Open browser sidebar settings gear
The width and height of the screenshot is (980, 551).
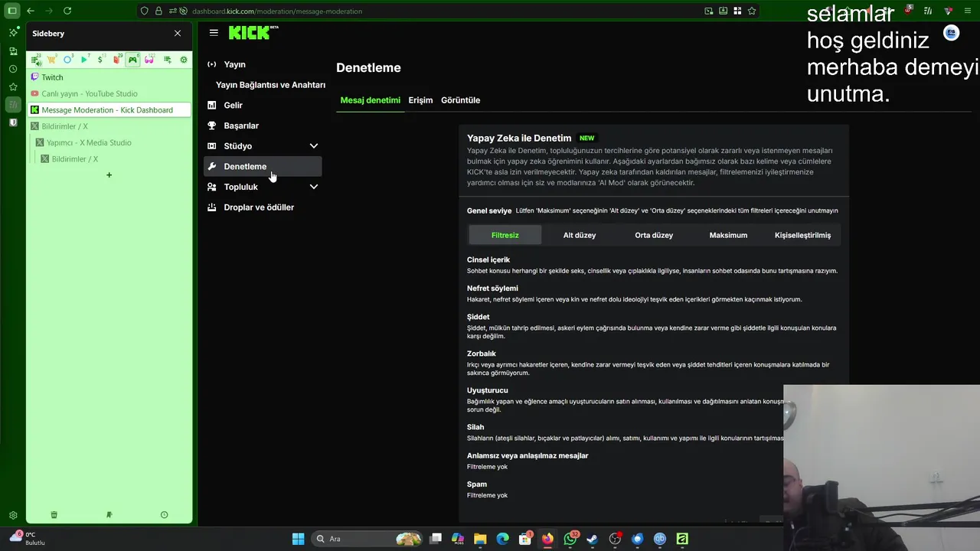pyautogui.click(x=13, y=516)
